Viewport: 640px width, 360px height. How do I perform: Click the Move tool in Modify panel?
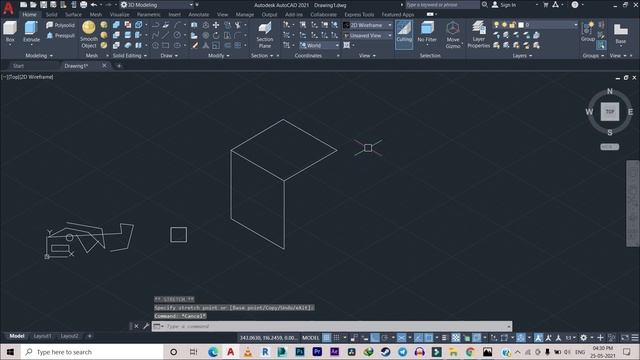pyautogui.click(x=216, y=25)
